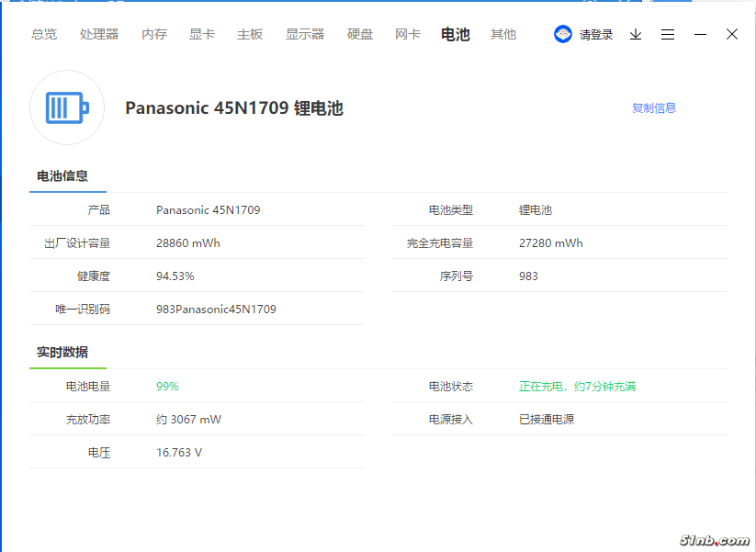Minimize the window
This screenshot has width=756, height=552.
tap(700, 34)
